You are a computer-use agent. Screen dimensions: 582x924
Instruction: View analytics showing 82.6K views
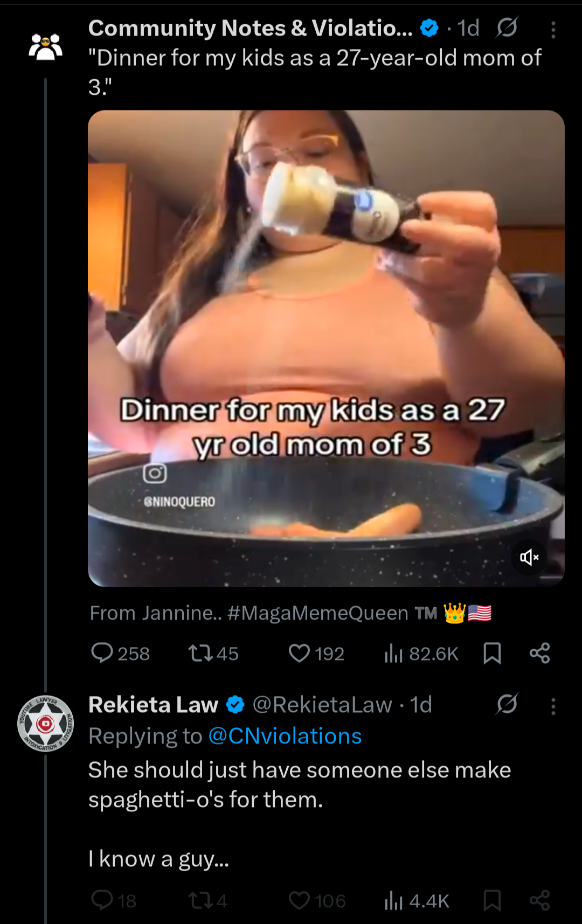tap(421, 654)
